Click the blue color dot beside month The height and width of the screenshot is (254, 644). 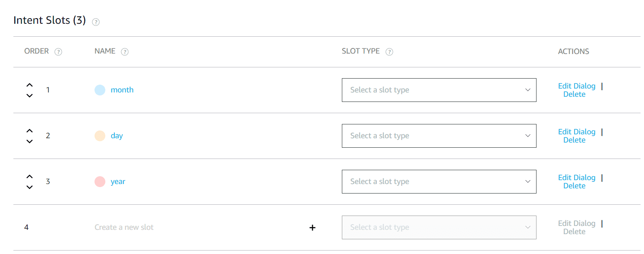[x=100, y=90]
